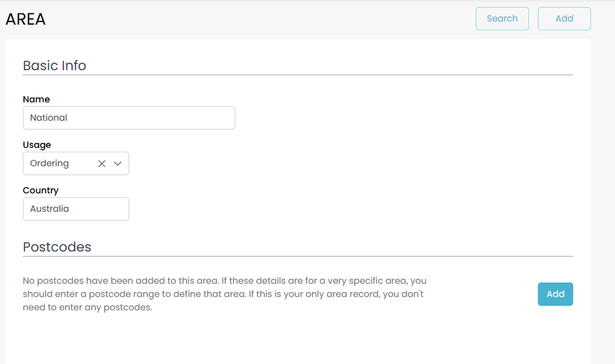Clear the Usage selection with the X icon

(102, 164)
